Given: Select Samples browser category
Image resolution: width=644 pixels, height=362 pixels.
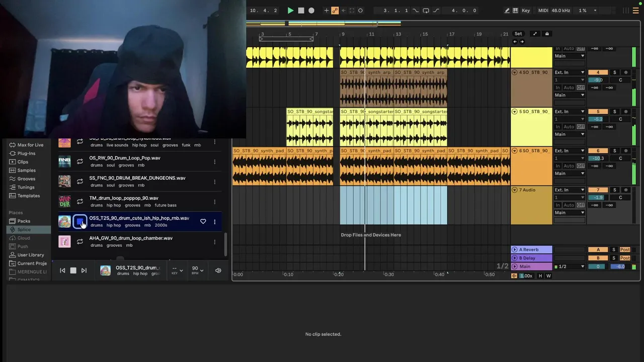Looking at the screenshot, I should (x=26, y=170).
